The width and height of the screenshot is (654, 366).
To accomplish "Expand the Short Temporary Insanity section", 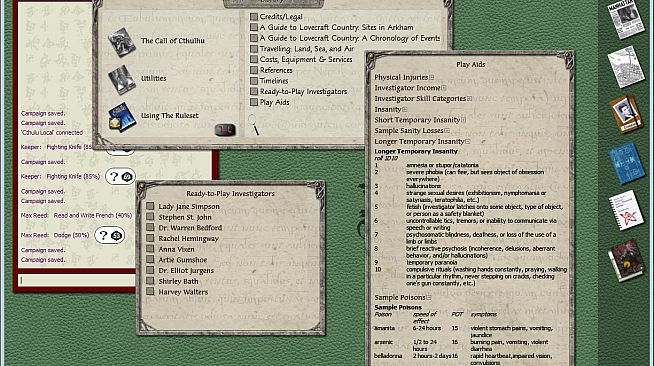I will coord(463,120).
